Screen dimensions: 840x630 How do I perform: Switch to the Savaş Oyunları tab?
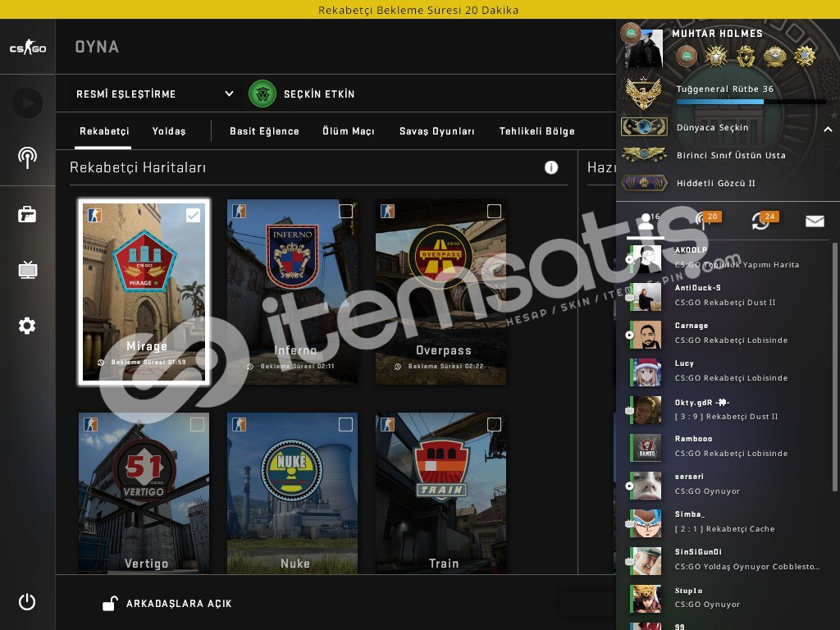(436, 131)
